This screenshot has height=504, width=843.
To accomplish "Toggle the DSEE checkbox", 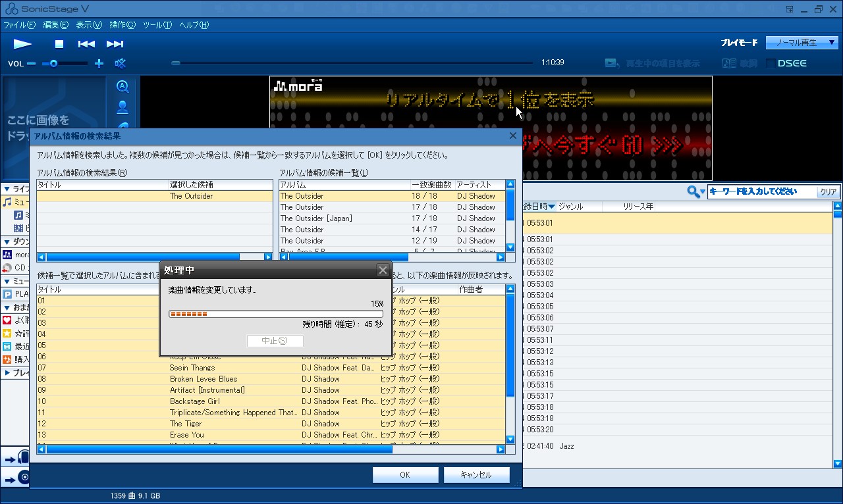I will click(x=771, y=64).
